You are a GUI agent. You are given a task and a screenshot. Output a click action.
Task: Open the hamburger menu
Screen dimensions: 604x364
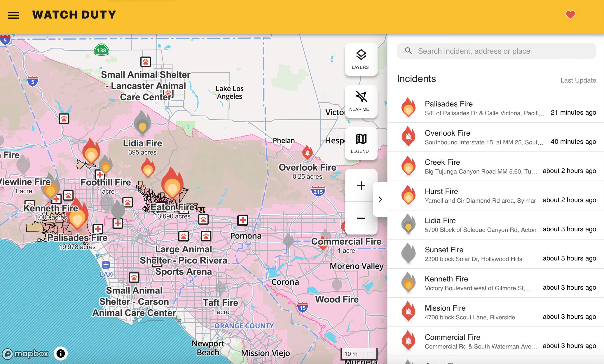pos(13,15)
